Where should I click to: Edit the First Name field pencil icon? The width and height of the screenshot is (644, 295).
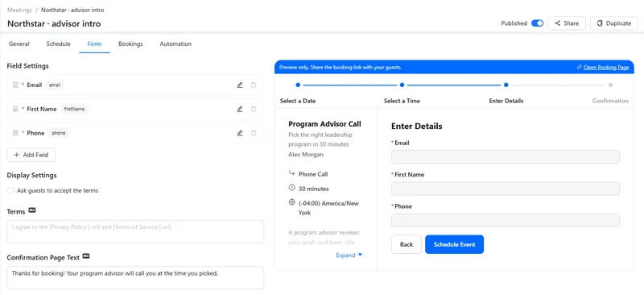240,109
